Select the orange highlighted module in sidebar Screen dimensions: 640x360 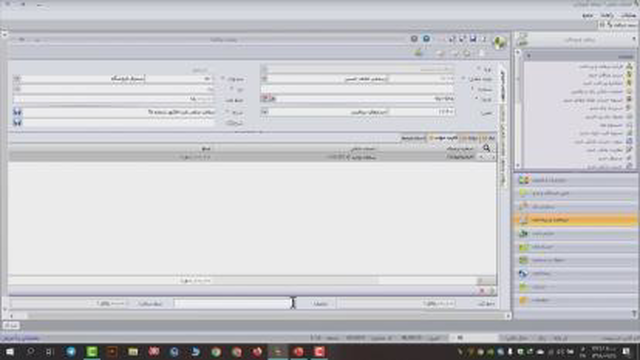pyautogui.click(x=576, y=220)
